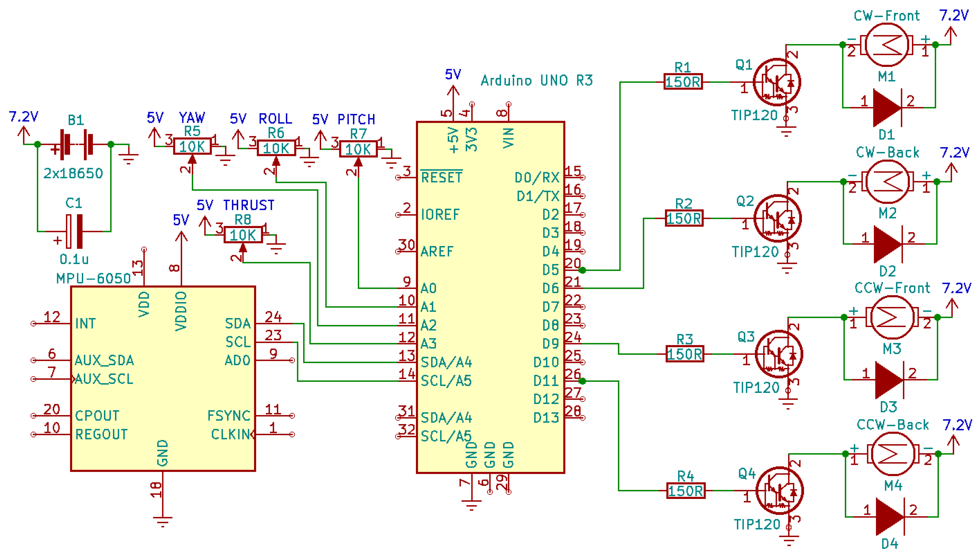Click the D11 pin junction dot
Image resolution: width=980 pixels, height=560 pixels.
[x=582, y=381]
